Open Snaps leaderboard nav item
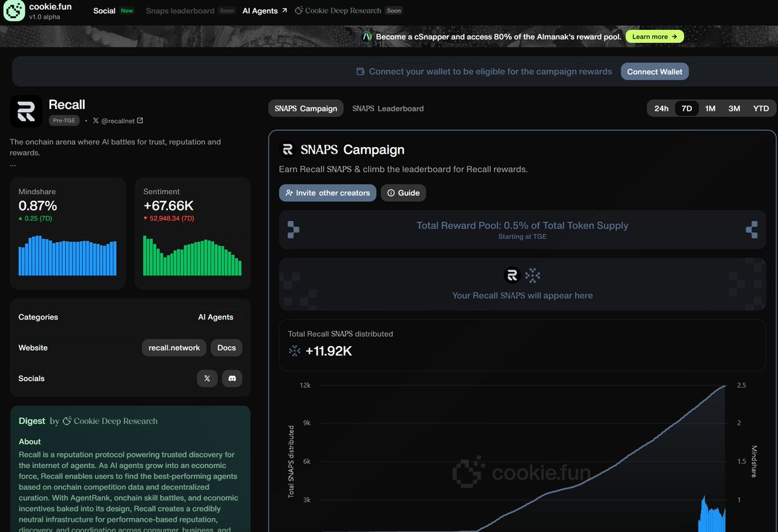The height and width of the screenshot is (532, 778). pos(180,11)
